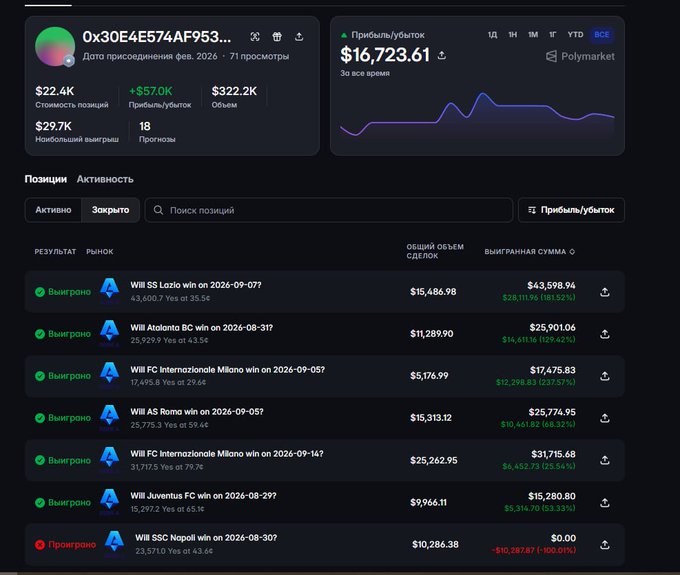Image resolution: width=680 pixels, height=575 pixels.
Task: Click the +$57.0K profit/loss value
Action: [x=151, y=91]
